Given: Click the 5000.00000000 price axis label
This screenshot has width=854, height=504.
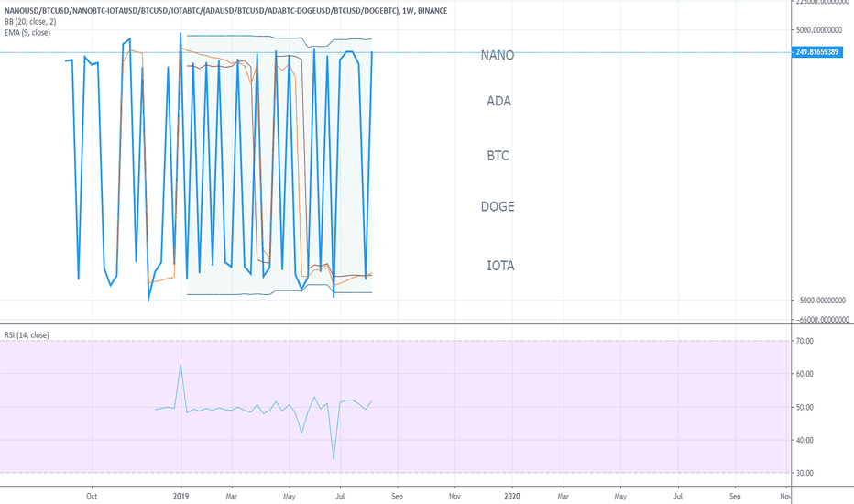Looking at the screenshot, I should tap(819, 30).
